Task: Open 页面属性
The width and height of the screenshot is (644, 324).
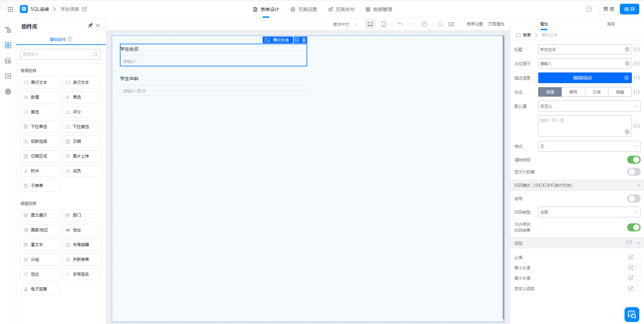Action: tap(496, 24)
